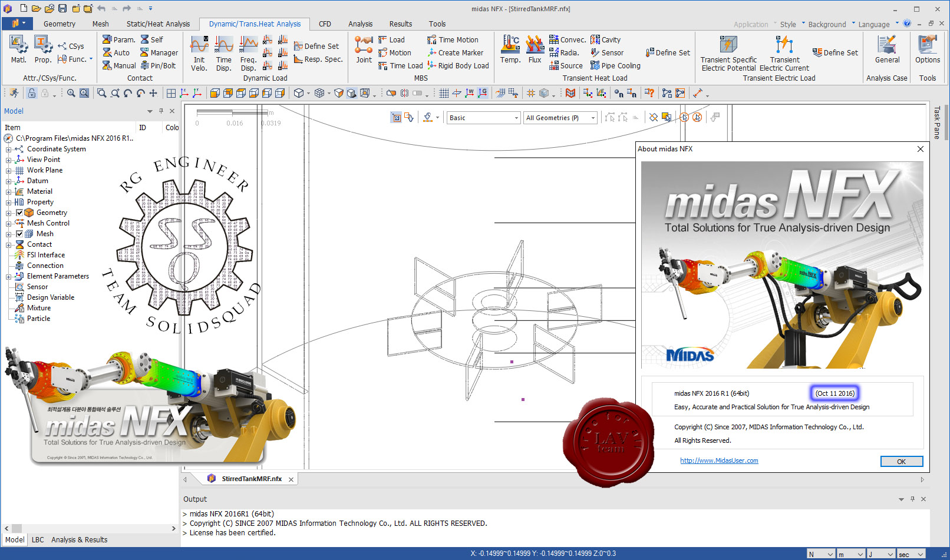Expand the Coordinate System tree node

8,149
